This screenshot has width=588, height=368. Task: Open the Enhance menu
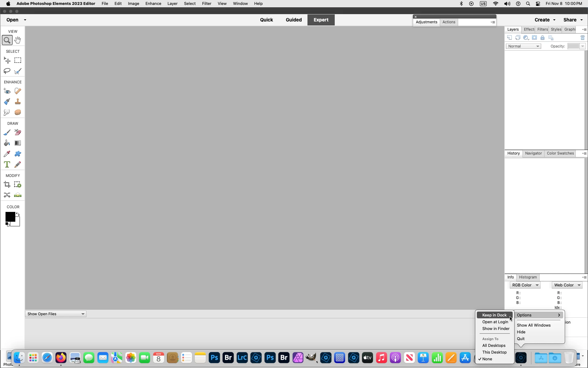(153, 4)
